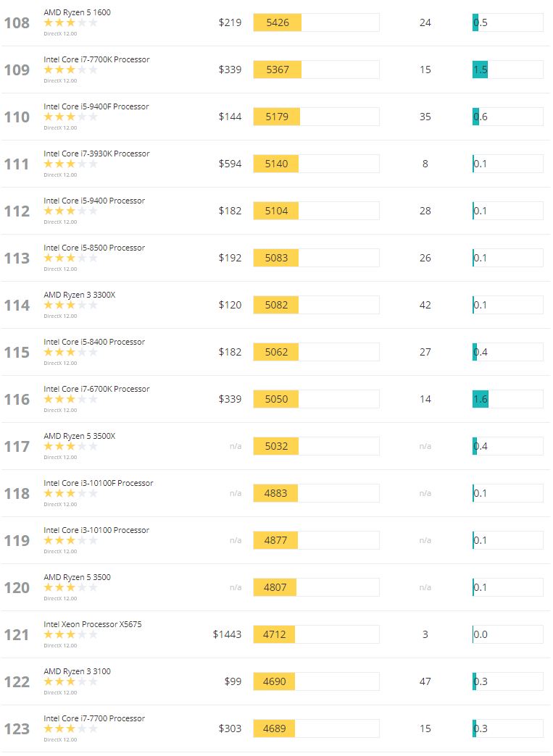Click the star rating for Intel Core i5-9400F
553x756 pixels.
[70, 117]
